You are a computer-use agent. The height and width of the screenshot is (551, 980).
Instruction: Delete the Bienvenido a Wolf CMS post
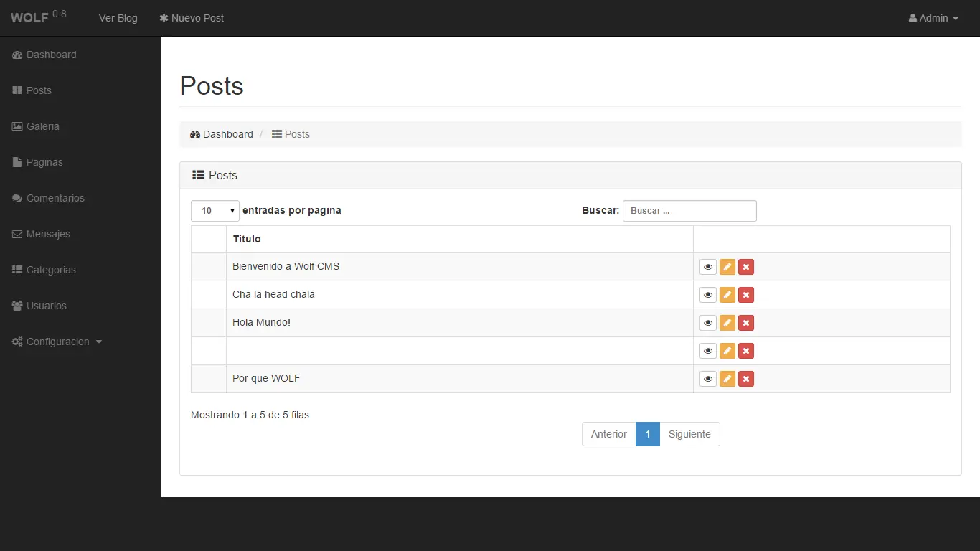746,267
